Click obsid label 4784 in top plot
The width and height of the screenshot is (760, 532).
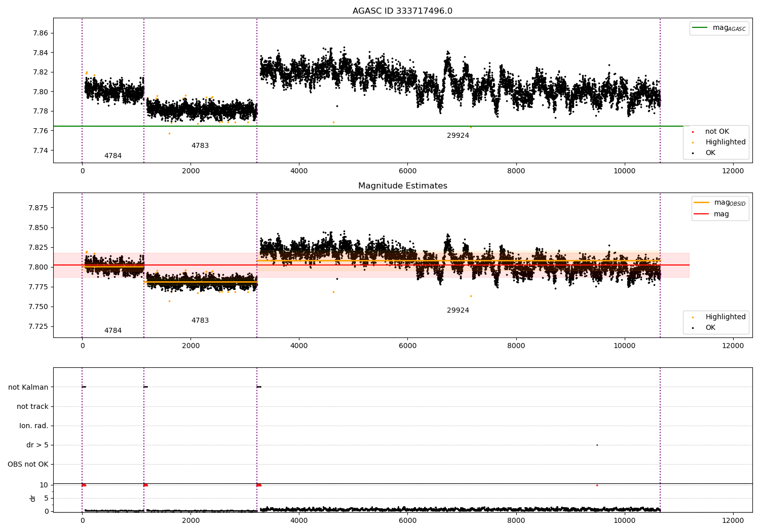click(113, 156)
